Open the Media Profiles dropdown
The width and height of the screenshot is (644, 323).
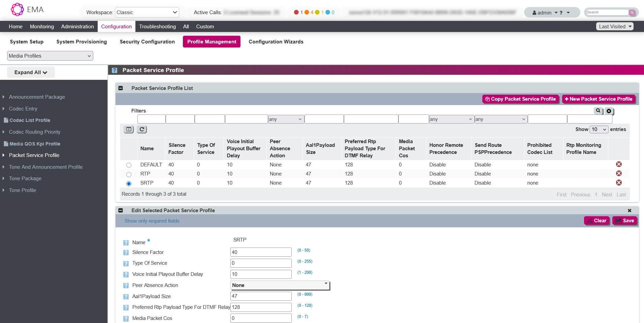50,56
